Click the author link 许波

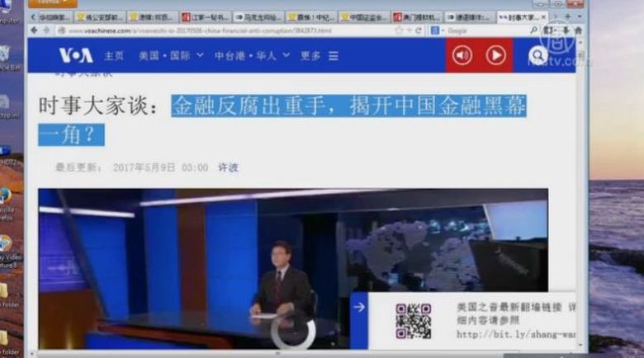[x=228, y=167]
